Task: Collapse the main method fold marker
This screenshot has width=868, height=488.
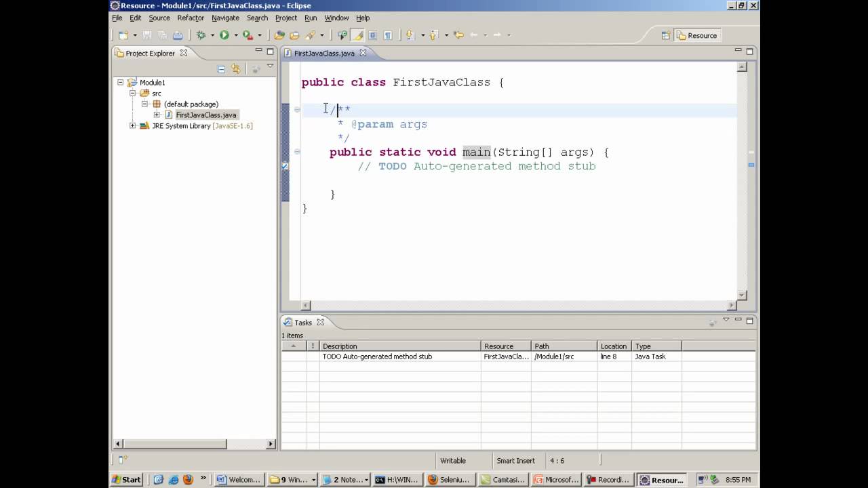Action: (x=297, y=152)
